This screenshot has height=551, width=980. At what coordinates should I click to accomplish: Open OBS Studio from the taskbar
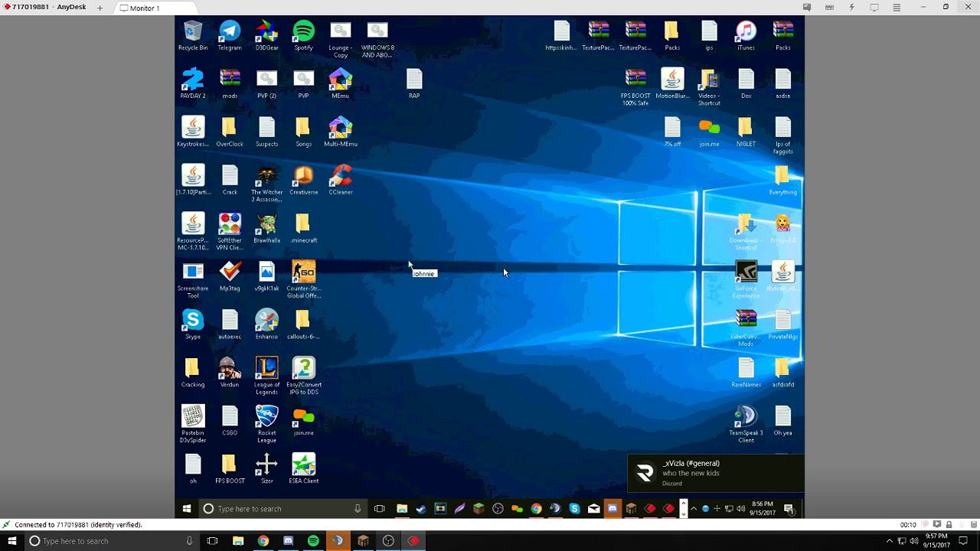[498, 508]
